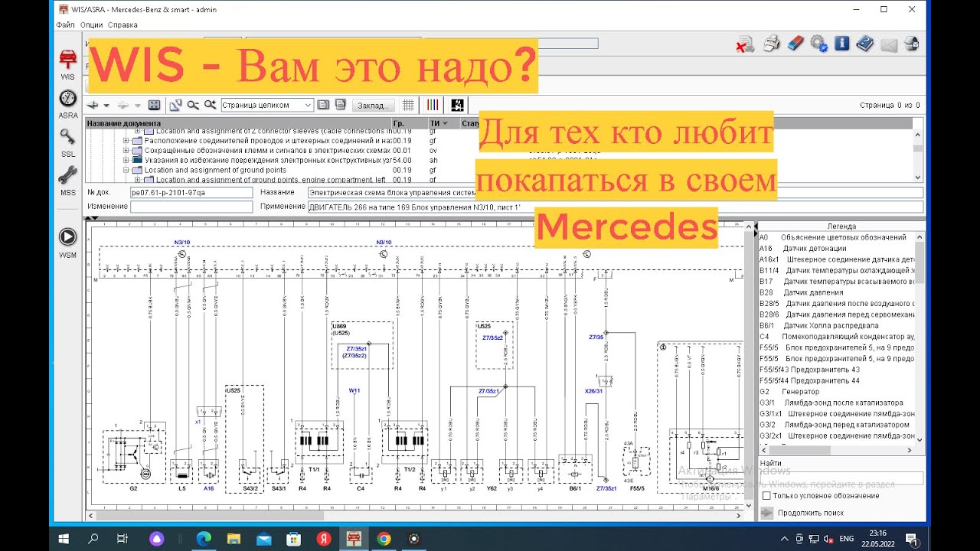Open the WSM media player module
The image size is (980, 551).
click(67, 242)
